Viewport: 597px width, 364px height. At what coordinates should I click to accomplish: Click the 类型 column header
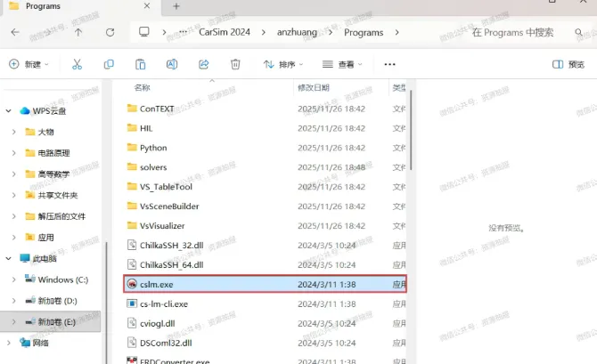click(399, 88)
